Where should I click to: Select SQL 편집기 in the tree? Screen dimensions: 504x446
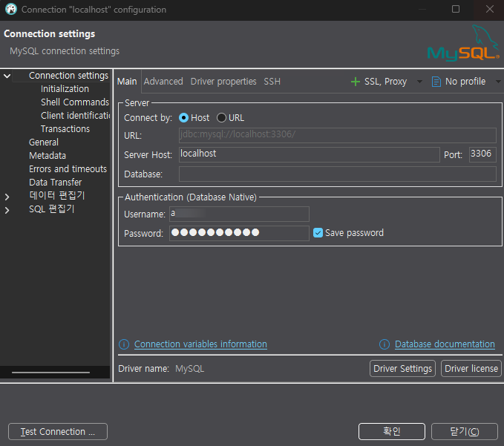(52, 209)
